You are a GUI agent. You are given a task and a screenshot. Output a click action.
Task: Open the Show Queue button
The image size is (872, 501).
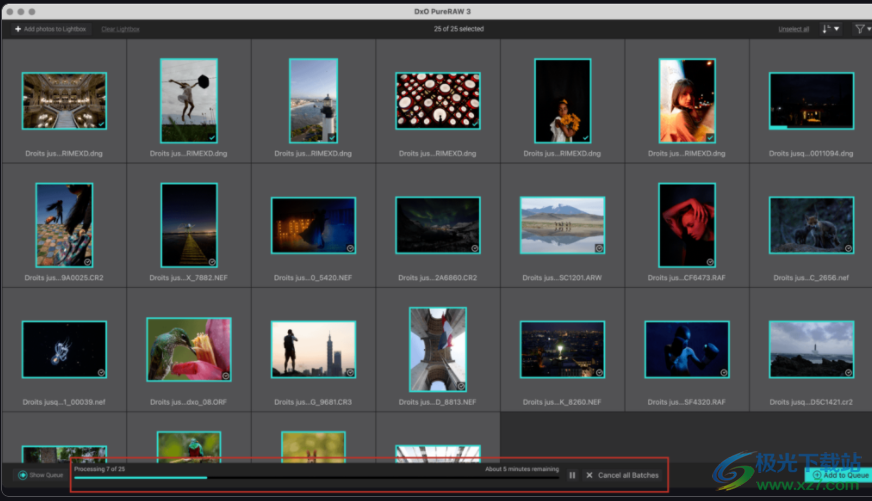pos(41,475)
